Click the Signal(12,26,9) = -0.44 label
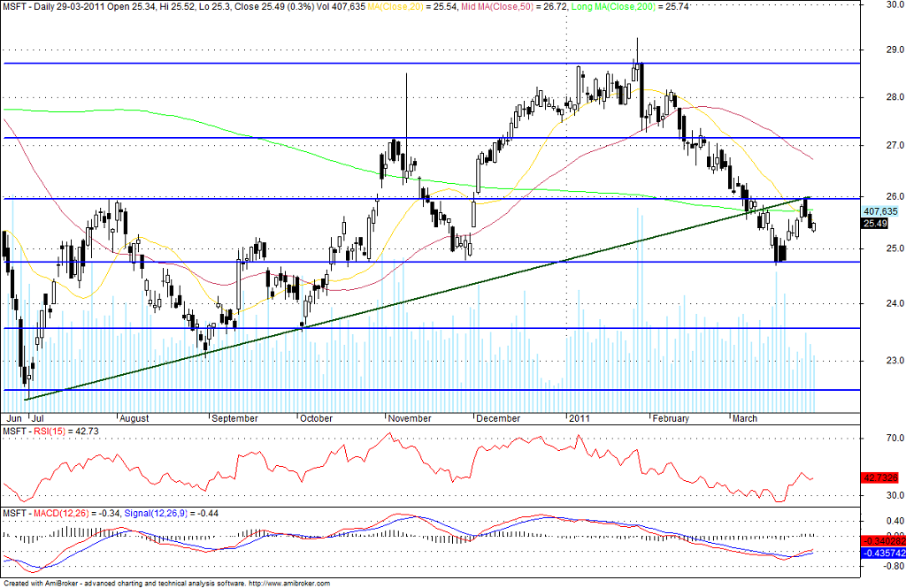Viewport: 906px width, 588px height. point(173,513)
